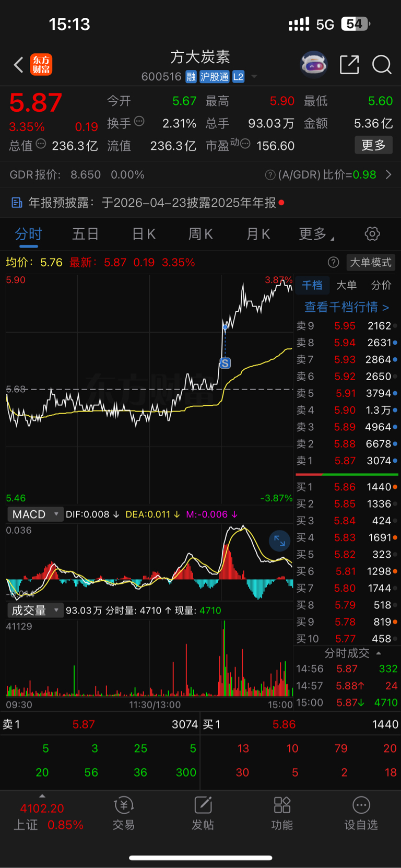This screenshot has height=868, width=401.
Task: Select the 大单 tab
Action: [x=346, y=285]
